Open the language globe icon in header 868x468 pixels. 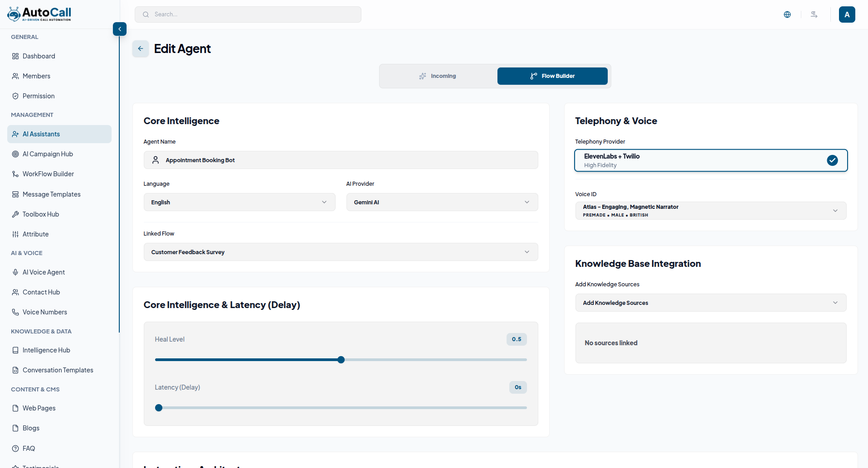pyautogui.click(x=787, y=14)
